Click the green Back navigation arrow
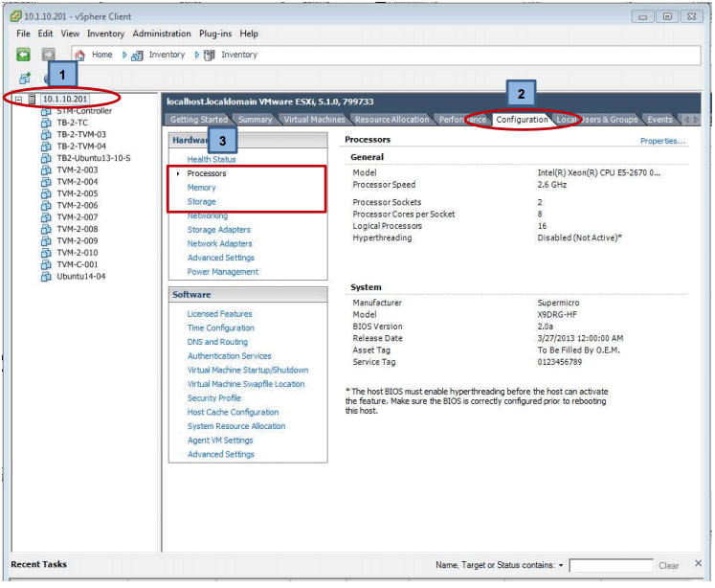The image size is (715, 588). click(23, 55)
